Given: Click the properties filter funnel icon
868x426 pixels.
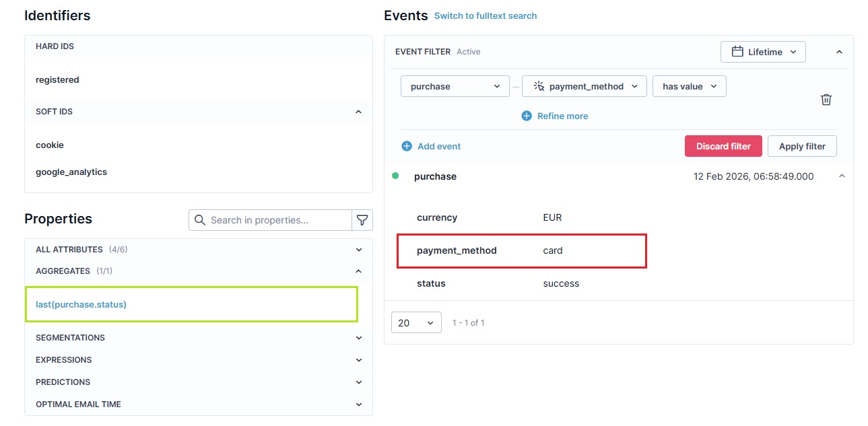Looking at the screenshot, I should click(362, 220).
